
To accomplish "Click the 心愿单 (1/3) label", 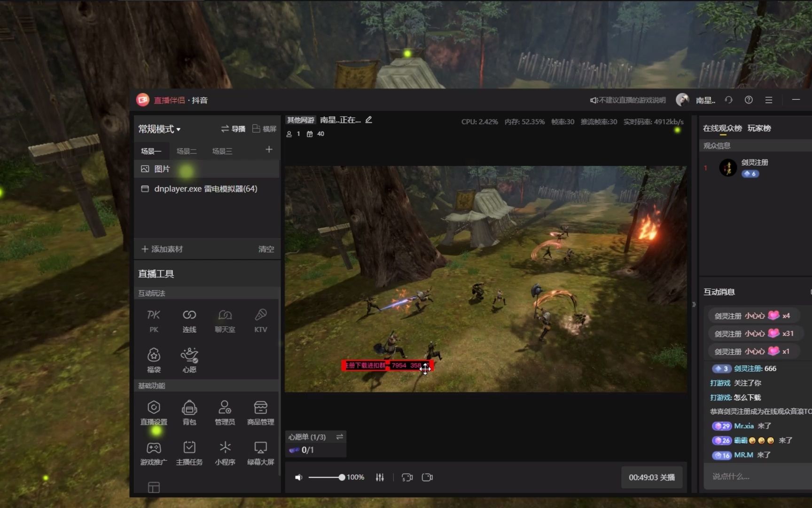I will point(307,437).
